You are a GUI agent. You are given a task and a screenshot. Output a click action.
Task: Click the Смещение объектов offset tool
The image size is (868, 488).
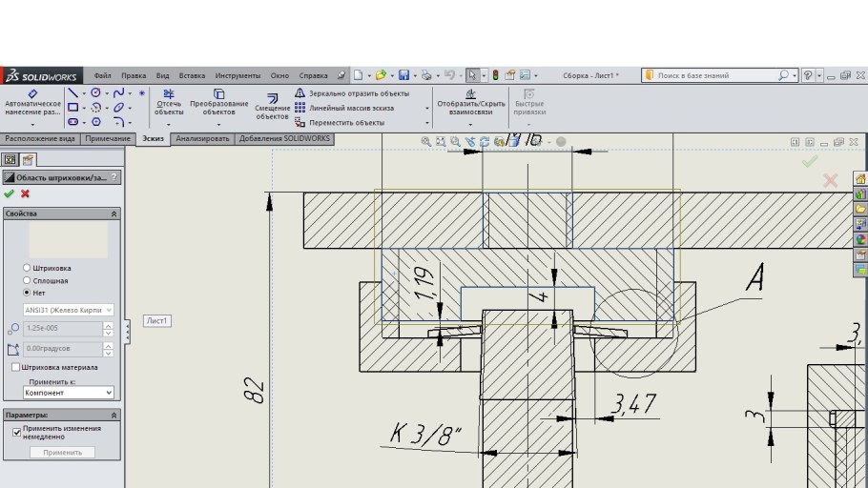pyautogui.click(x=272, y=106)
